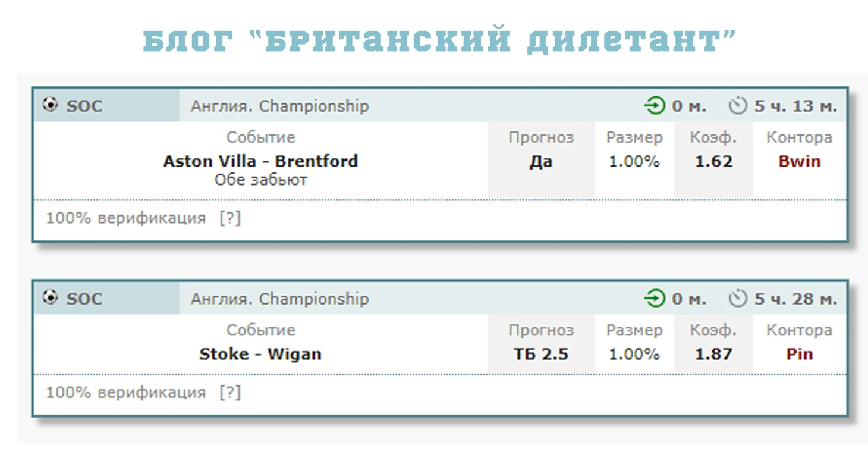Select first Англия. Championship league header

point(280,106)
